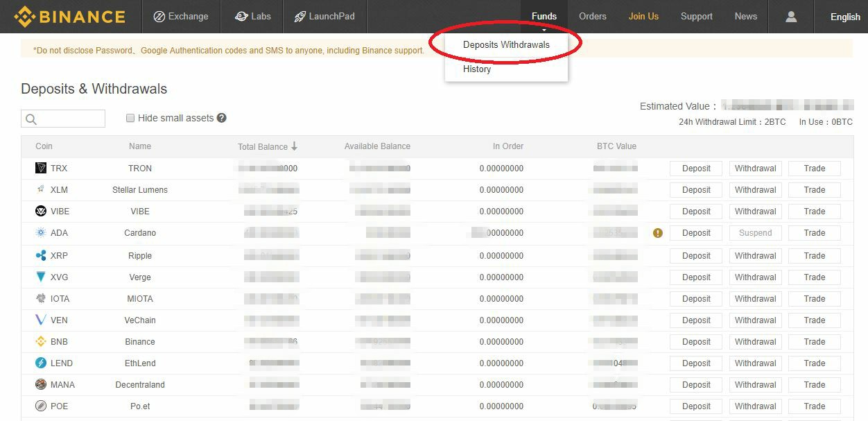The width and height of the screenshot is (868, 421).
Task: Click the Coin column header
Action: [44, 146]
